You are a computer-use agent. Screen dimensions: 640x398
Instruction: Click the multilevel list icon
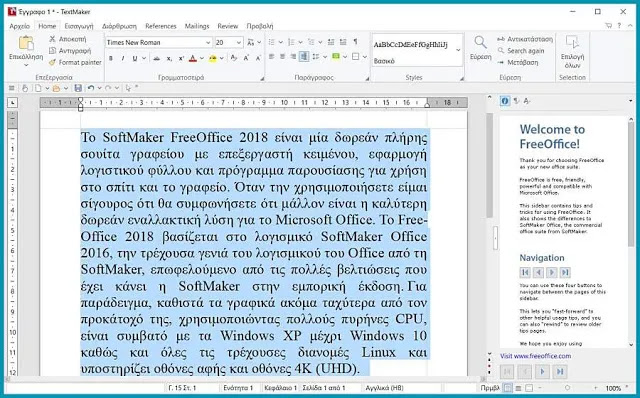click(x=311, y=42)
